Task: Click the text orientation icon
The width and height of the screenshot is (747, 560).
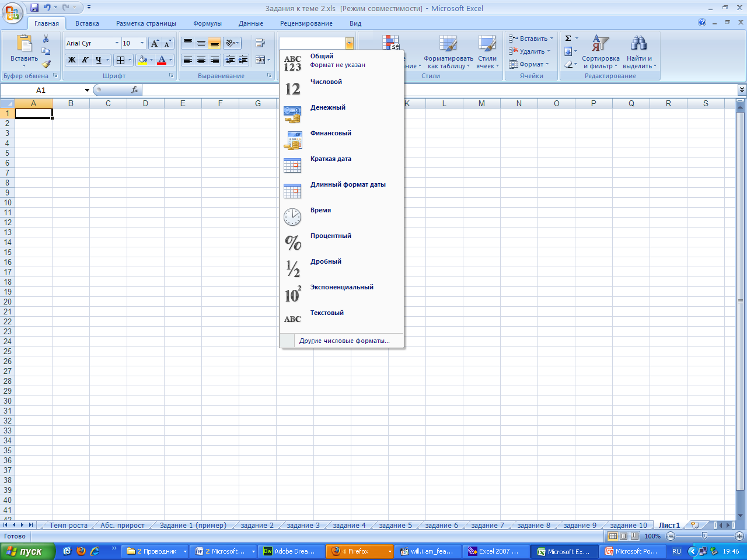Action: tap(230, 43)
